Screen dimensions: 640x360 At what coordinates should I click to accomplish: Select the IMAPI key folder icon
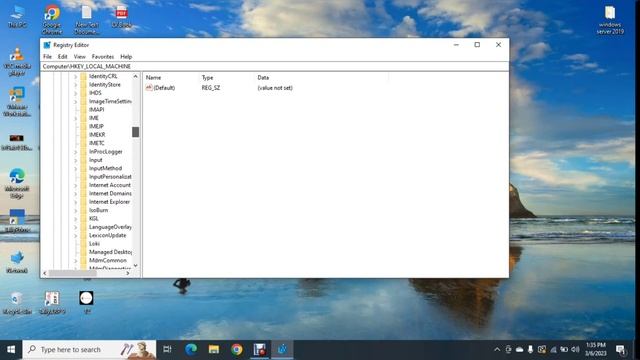pos(84,110)
